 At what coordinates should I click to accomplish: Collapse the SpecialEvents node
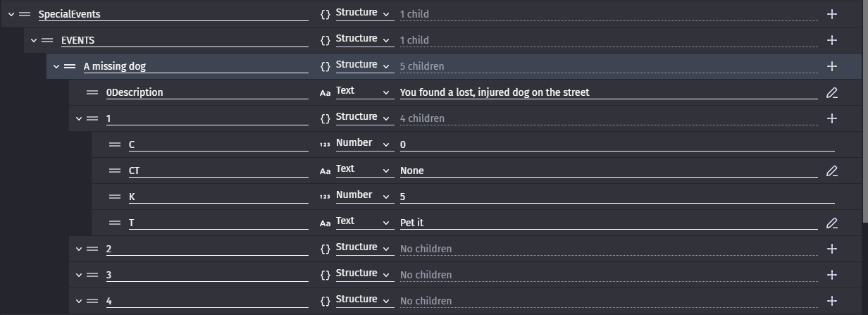(x=11, y=14)
